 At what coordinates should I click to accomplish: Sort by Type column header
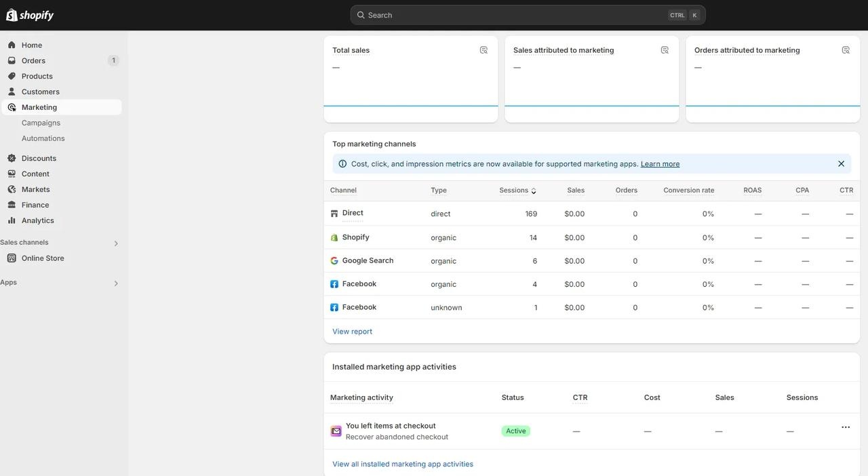(439, 191)
